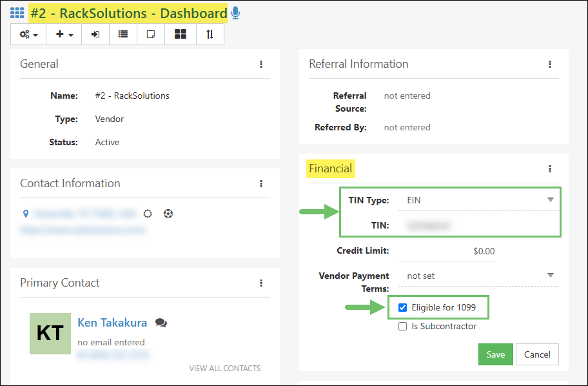The height and width of the screenshot is (386, 588).
Task: Open General panel three-dot menu
Action: (261, 64)
